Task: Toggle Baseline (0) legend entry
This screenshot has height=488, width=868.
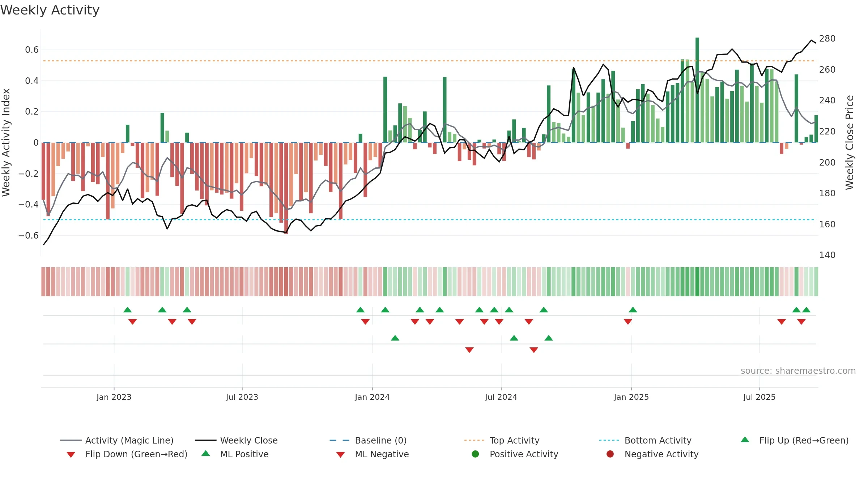Action: [368, 440]
